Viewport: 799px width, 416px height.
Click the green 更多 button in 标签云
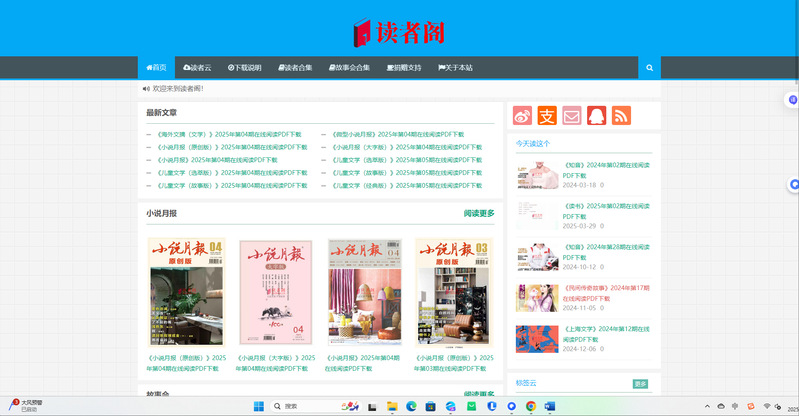640,384
